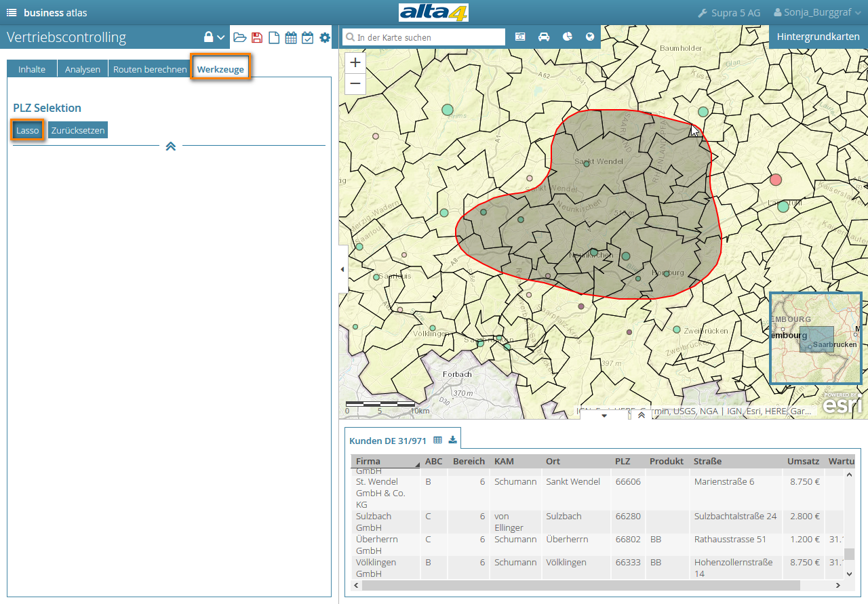Image resolution: width=868 pixels, height=604 pixels.
Task: Click the ABC column header
Action: tap(434, 461)
